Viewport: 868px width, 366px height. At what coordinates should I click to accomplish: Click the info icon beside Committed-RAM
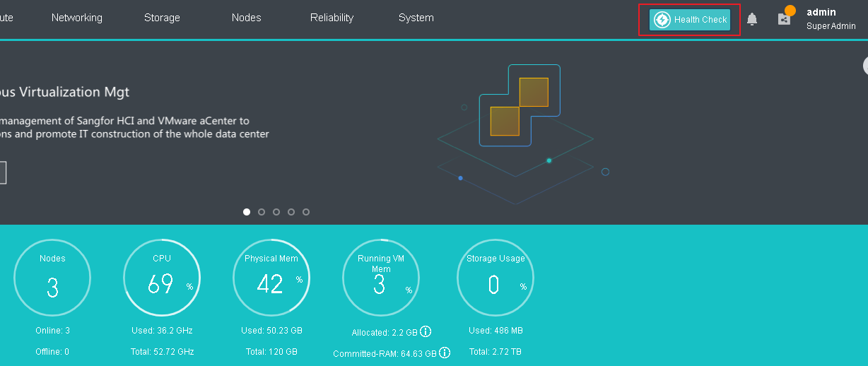pyautogui.click(x=445, y=353)
